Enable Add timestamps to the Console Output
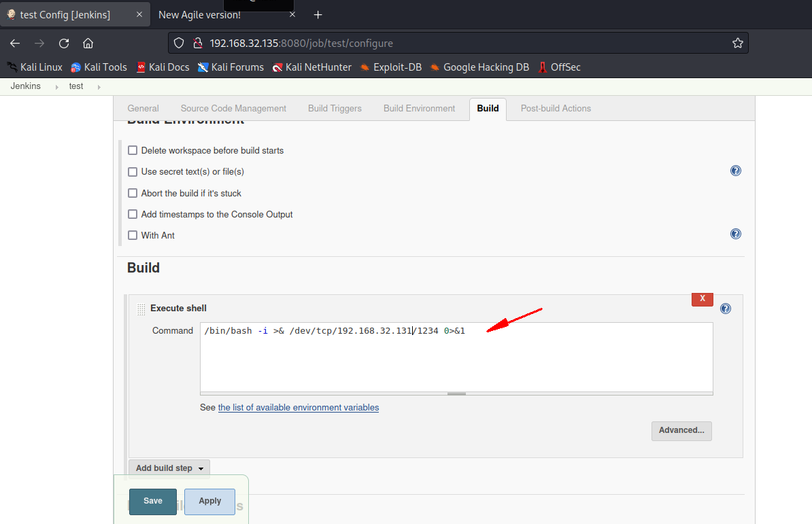This screenshot has height=524, width=812. click(133, 214)
